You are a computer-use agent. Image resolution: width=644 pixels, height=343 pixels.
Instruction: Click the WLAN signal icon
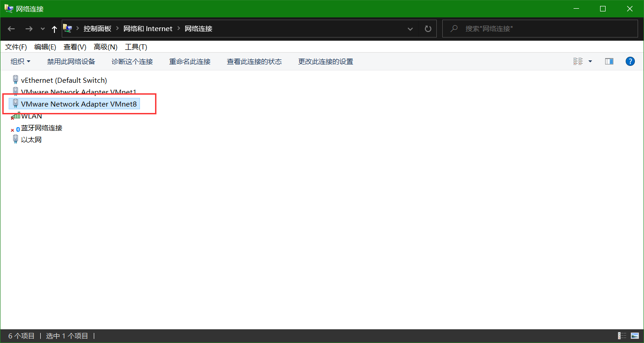click(16, 116)
